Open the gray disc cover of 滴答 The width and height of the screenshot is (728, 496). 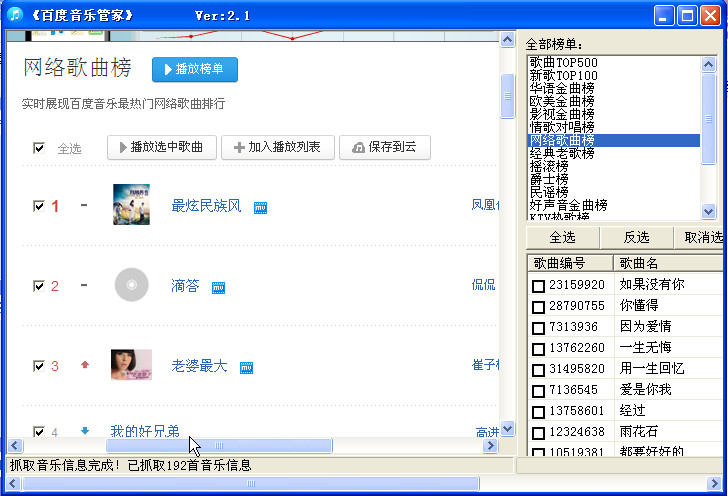131,284
